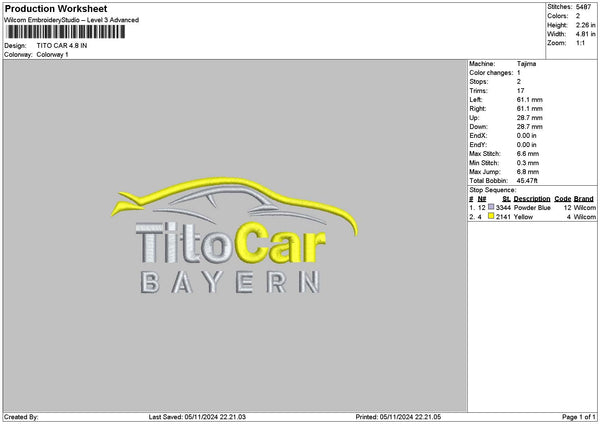600x424 pixels.
Task: Click the 'Created By:' footer label
Action: [x=21, y=417]
